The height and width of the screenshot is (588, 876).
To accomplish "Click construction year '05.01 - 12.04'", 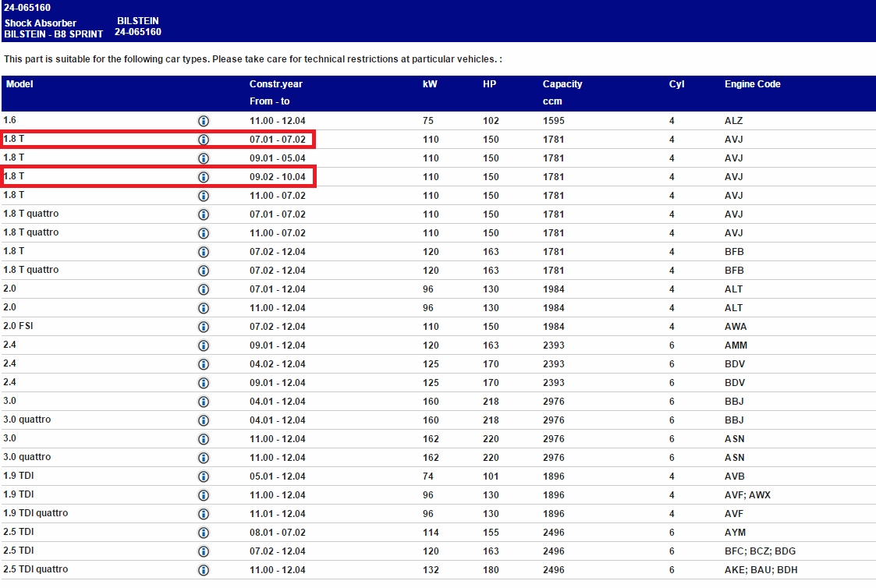I will [278, 476].
